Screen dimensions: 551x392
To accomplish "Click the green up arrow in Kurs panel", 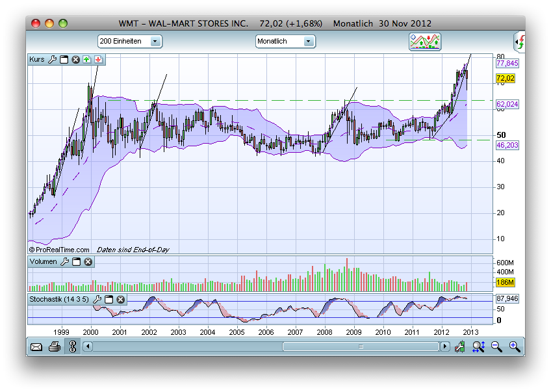I will (86, 60).
